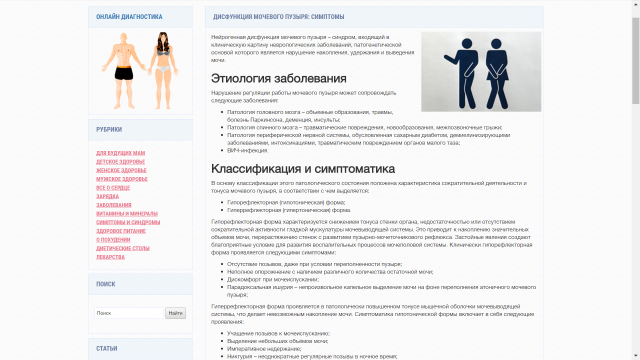Click the 'Статьи' panel heading
Screen dimensions: 640x360
tap(107, 349)
